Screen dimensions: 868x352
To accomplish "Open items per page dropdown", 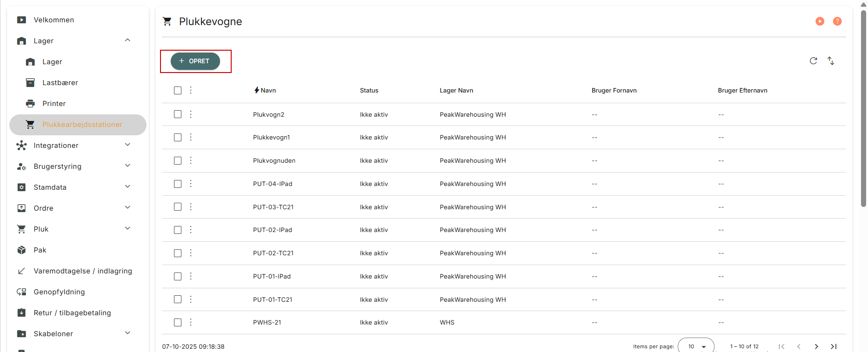I will (696, 346).
